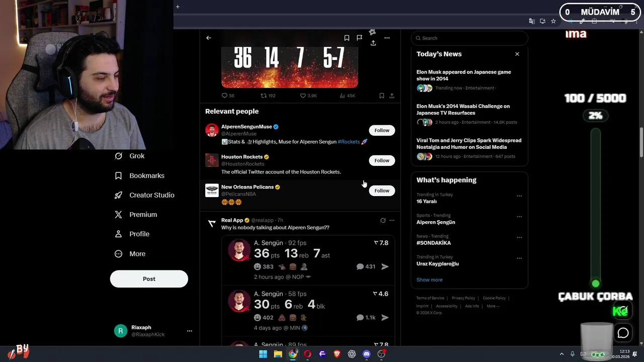The image size is (644, 362).
Task: Click the Grok icon on Real App post
Action: click(383, 220)
